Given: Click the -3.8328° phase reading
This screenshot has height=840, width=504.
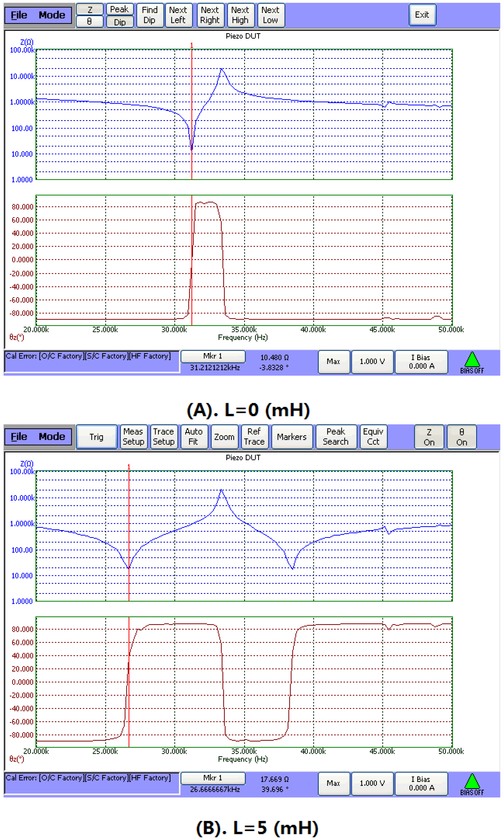Looking at the screenshot, I should coord(274,368).
